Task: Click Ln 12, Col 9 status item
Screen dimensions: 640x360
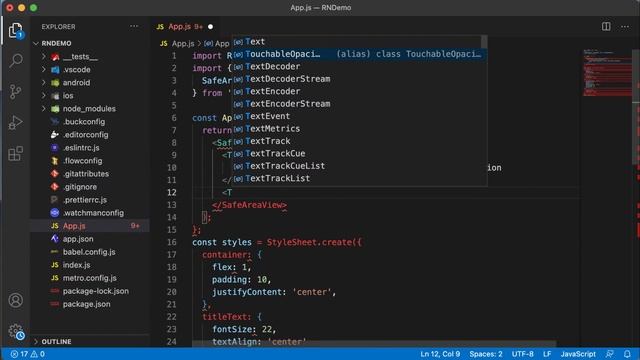Action: coord(440,354)
